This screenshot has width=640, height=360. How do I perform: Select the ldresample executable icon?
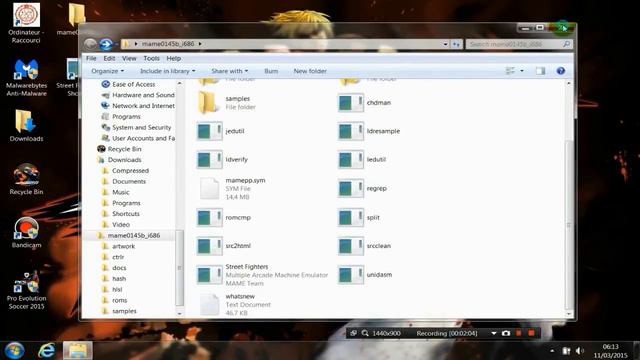click(x=351, y=131)
